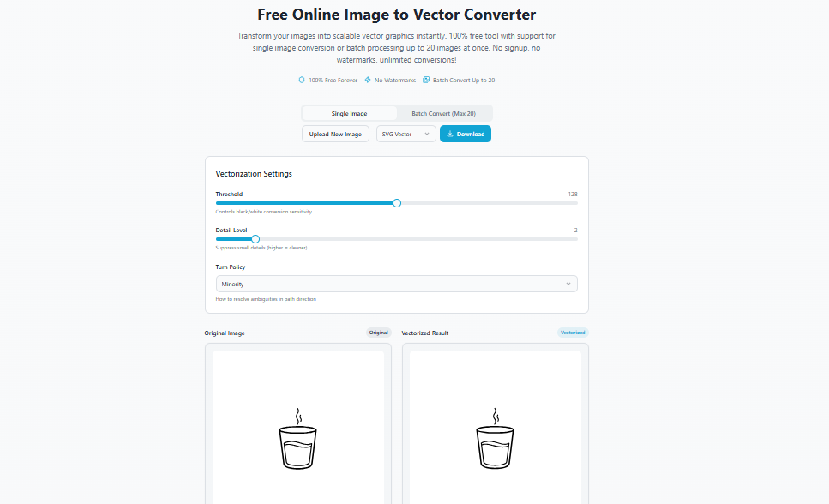Click the Threshold slider handle
The image size is (829, 504).
396,203
